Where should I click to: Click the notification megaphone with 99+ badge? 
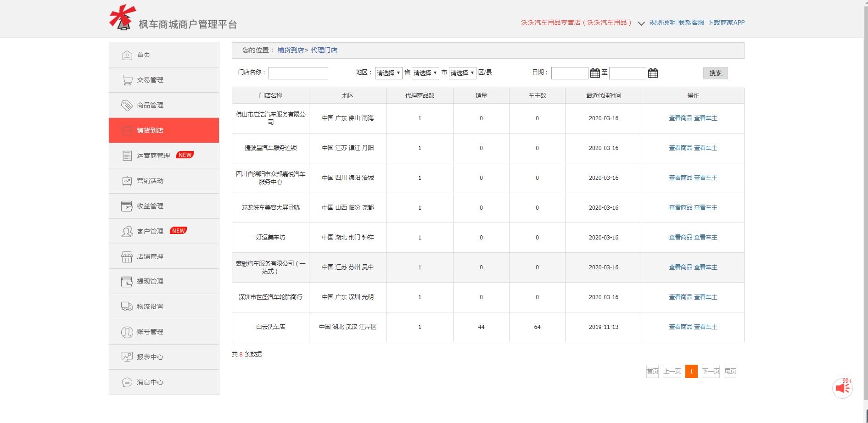click(843, 388)
